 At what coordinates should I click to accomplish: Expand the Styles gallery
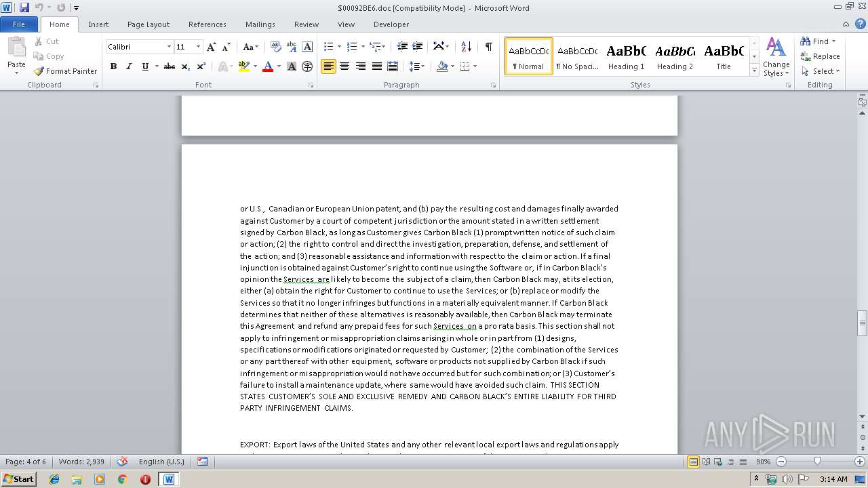(754, 70)
